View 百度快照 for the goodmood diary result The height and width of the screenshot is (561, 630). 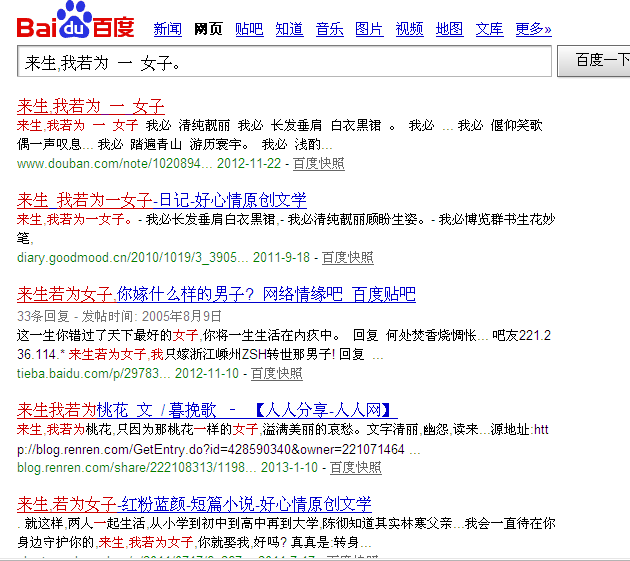click(347, 257)
